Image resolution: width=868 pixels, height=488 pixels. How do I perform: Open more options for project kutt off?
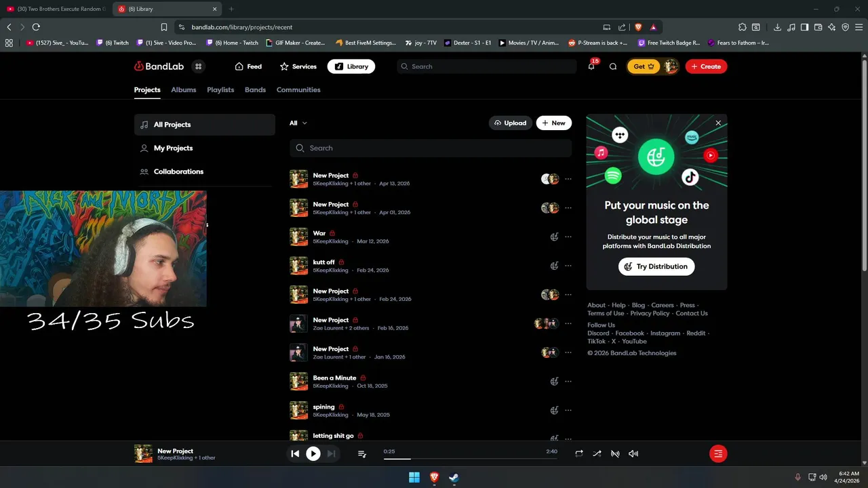(x=568, y=266)
